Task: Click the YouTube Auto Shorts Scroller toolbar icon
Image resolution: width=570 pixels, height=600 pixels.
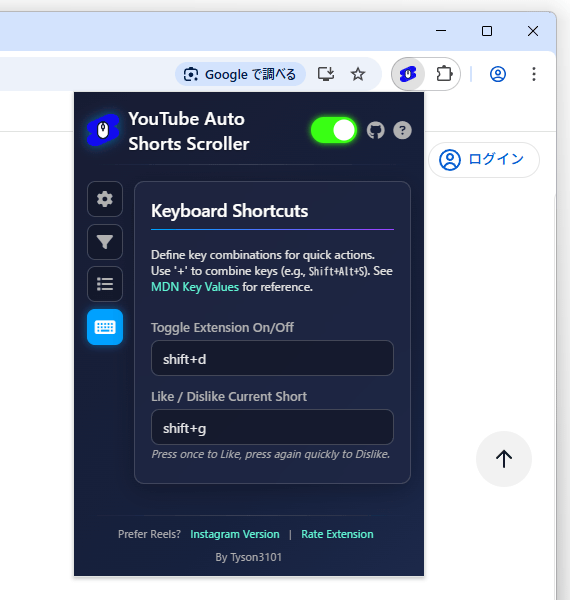Action: pos(408,74)
